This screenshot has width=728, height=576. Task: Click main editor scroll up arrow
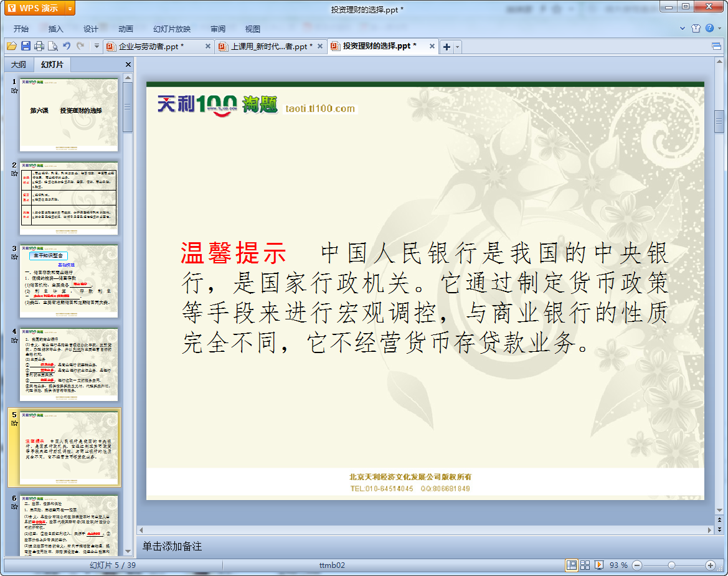click(x=719, y=61)
